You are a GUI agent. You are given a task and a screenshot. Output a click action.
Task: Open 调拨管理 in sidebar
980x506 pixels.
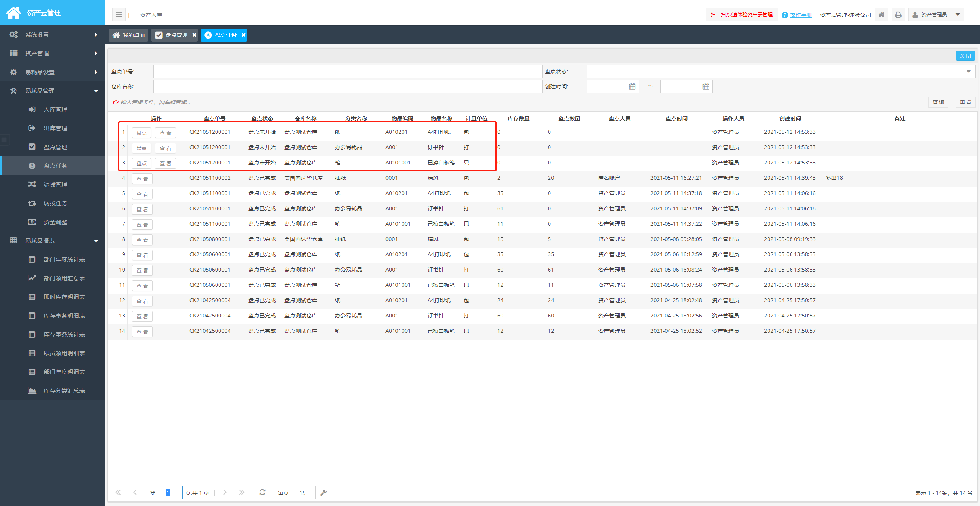click(52, 184)
